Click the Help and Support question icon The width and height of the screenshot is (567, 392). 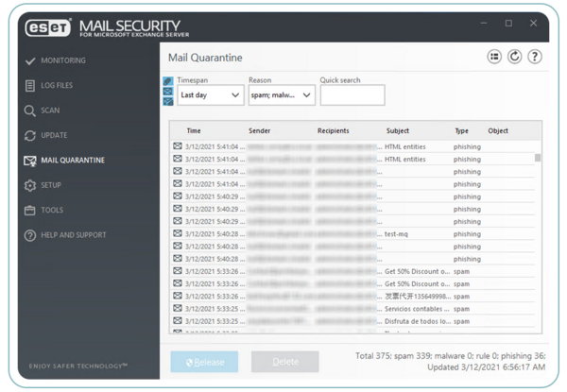30,235
